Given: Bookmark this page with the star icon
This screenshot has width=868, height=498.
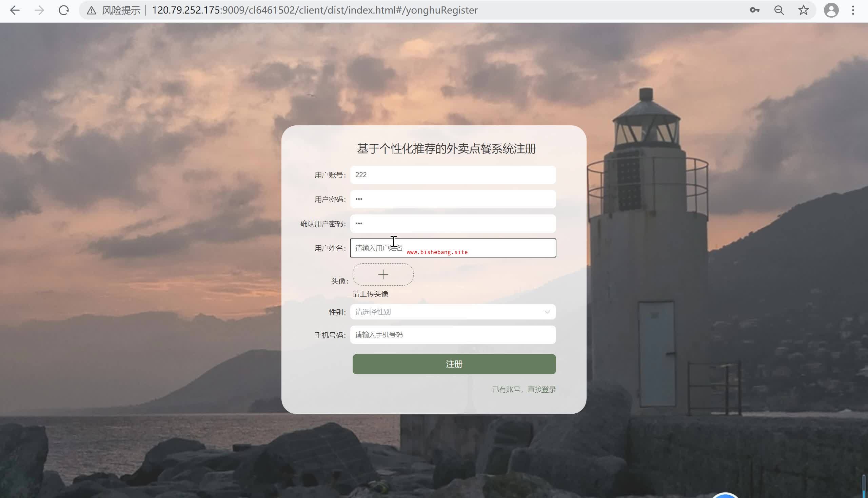Looking at the screenshot, I should tap(803, 10).
